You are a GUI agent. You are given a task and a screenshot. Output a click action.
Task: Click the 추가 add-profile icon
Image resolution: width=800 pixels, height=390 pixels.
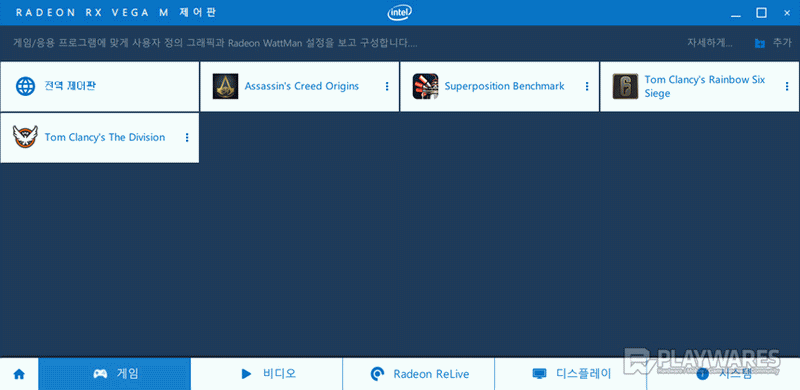tap(760, 43)
